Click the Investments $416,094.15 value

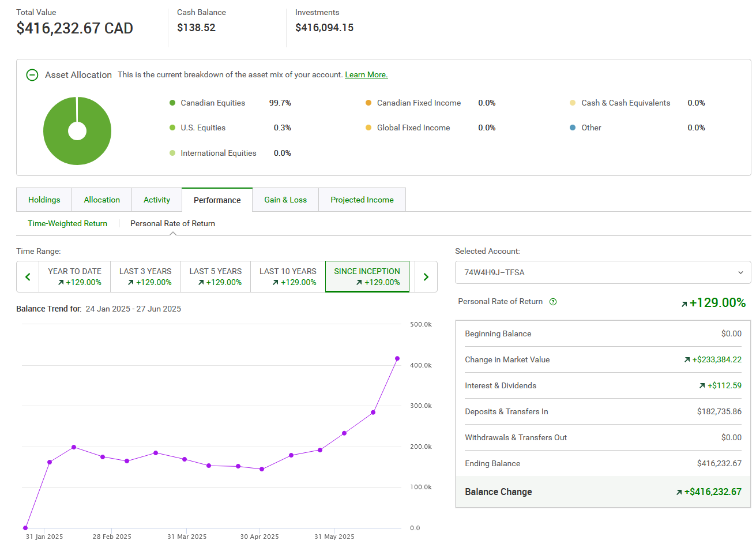pyautogui.click(x=324, y=28)
